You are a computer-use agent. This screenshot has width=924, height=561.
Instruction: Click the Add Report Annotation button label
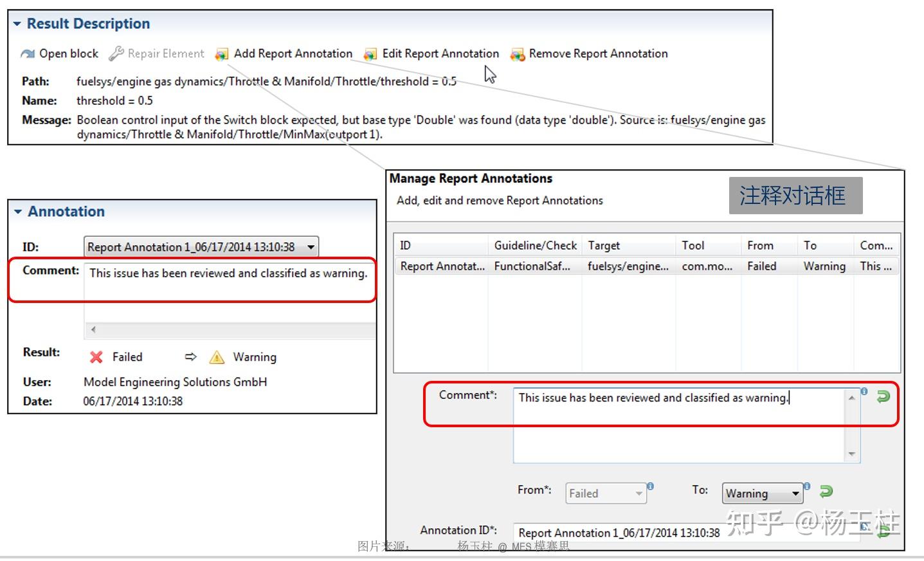click(x=293, y=53)
